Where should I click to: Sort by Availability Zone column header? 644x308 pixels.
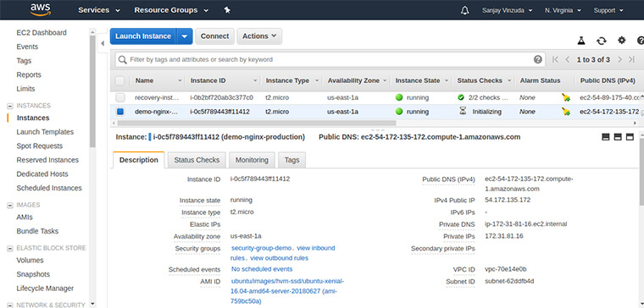[x=353, y=80]
